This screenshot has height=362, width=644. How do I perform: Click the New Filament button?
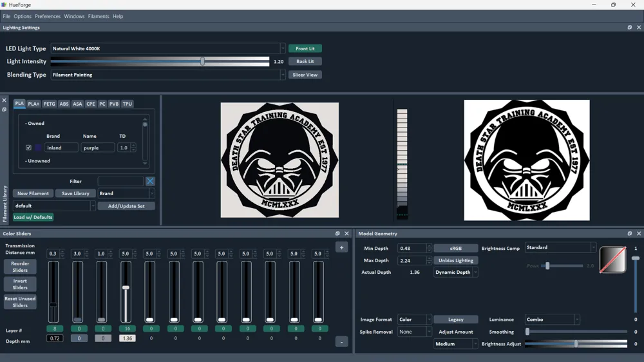33,193
